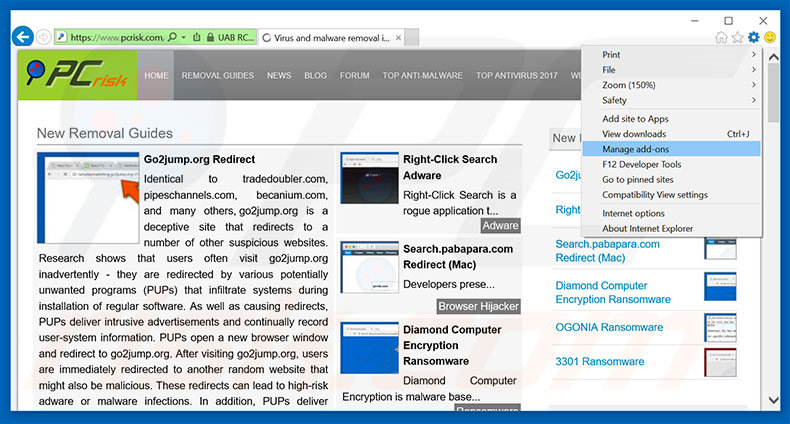The height and width of the screenshot is (424, 790).
Task: Click the Go2jump.org article thumbnail
Action: tap(88, 198)
